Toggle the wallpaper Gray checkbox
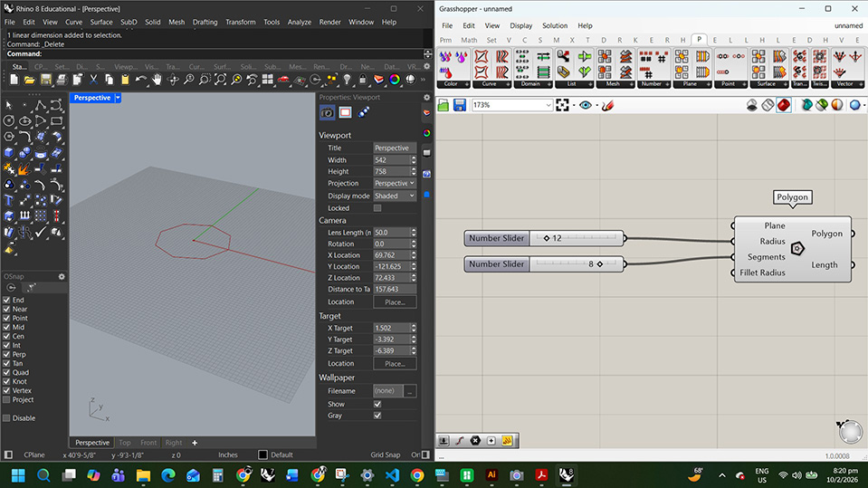The height and width of the screenshot is (488, 868). coord(377,416)
